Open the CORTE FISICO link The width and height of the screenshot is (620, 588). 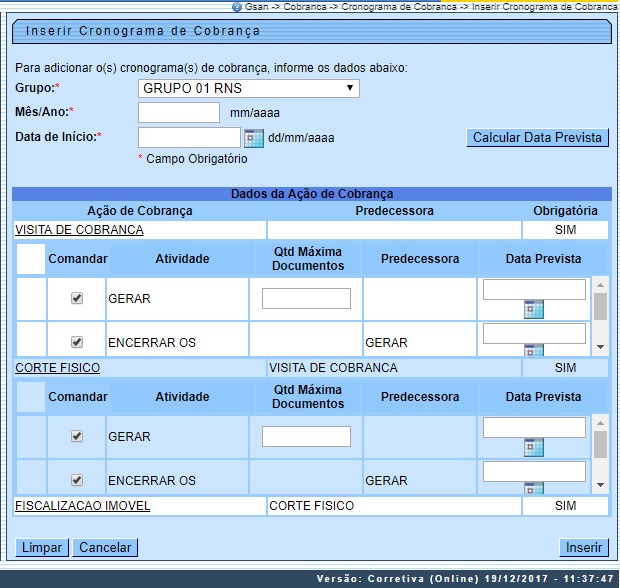point(57,368)
